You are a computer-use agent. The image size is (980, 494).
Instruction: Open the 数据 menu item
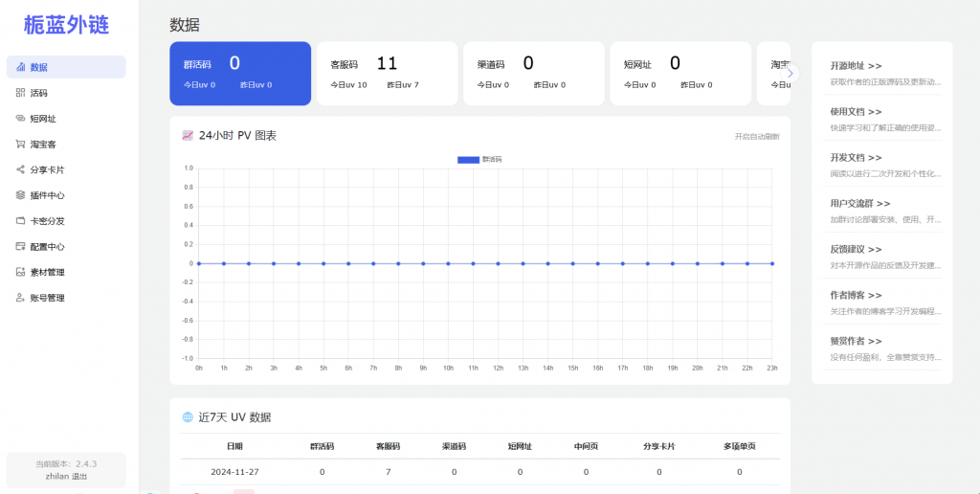click(x=66, y=67)
